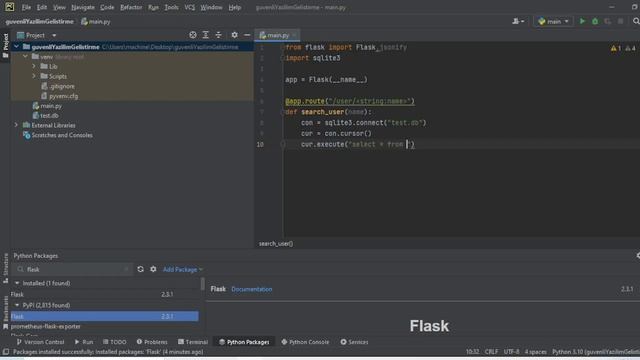Close the main.py editor tab

click(294, 36)
